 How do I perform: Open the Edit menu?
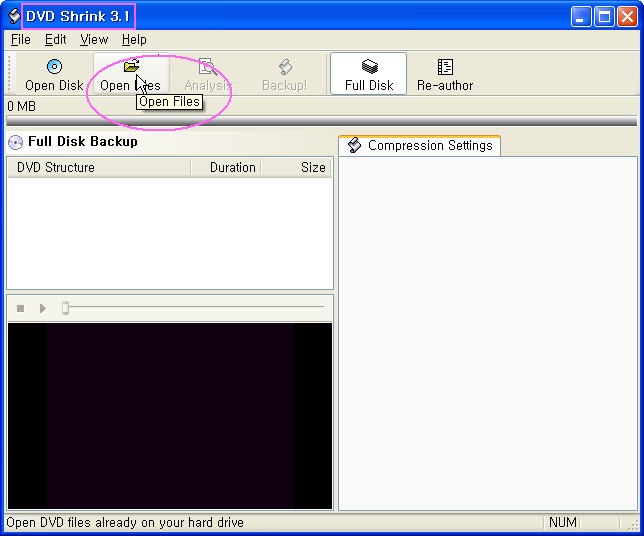55,39
